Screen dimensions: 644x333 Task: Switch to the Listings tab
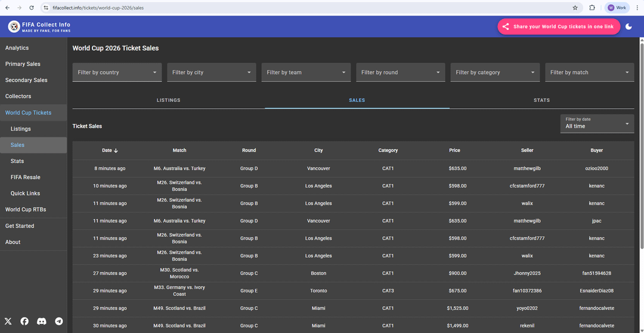pos(168,100)
